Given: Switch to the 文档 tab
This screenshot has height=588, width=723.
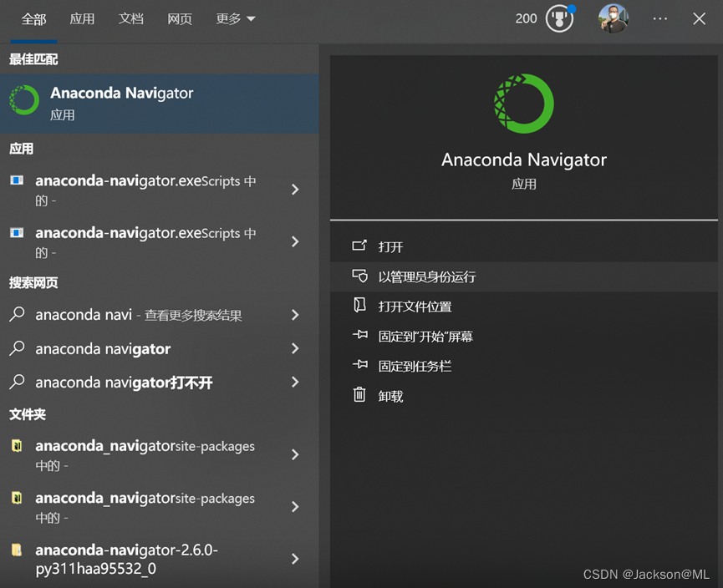Looking at the screenshot, I should point(131,19).
